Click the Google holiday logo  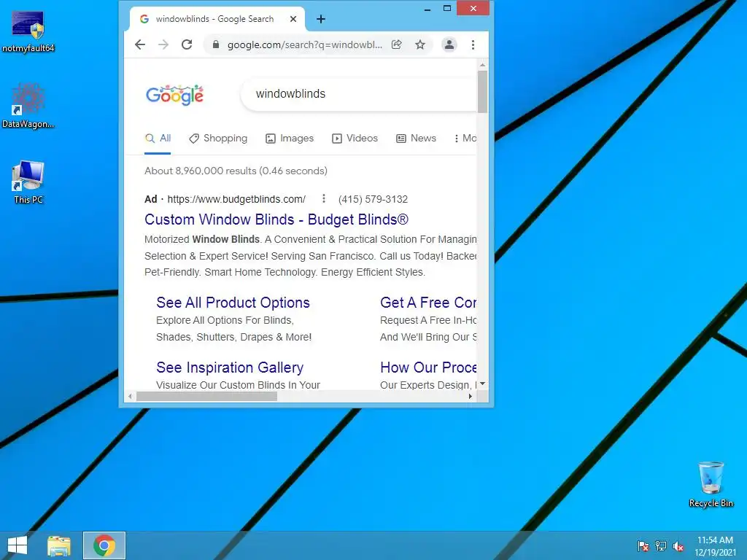pos(175,96)
